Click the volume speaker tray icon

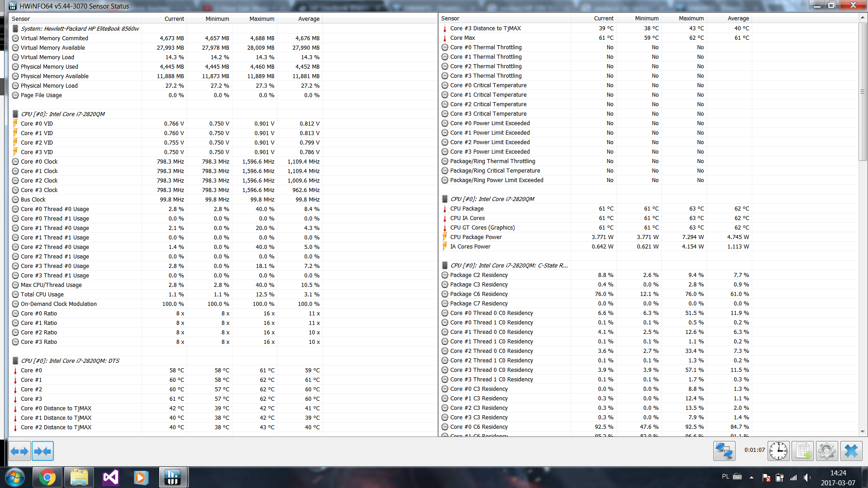[x=807, y=478]
